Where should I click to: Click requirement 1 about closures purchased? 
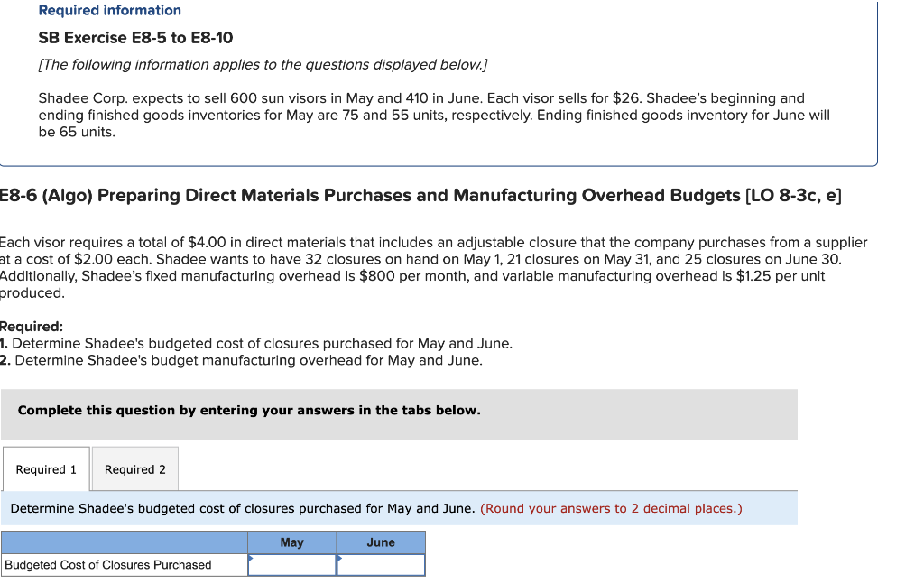coord(256,344)
